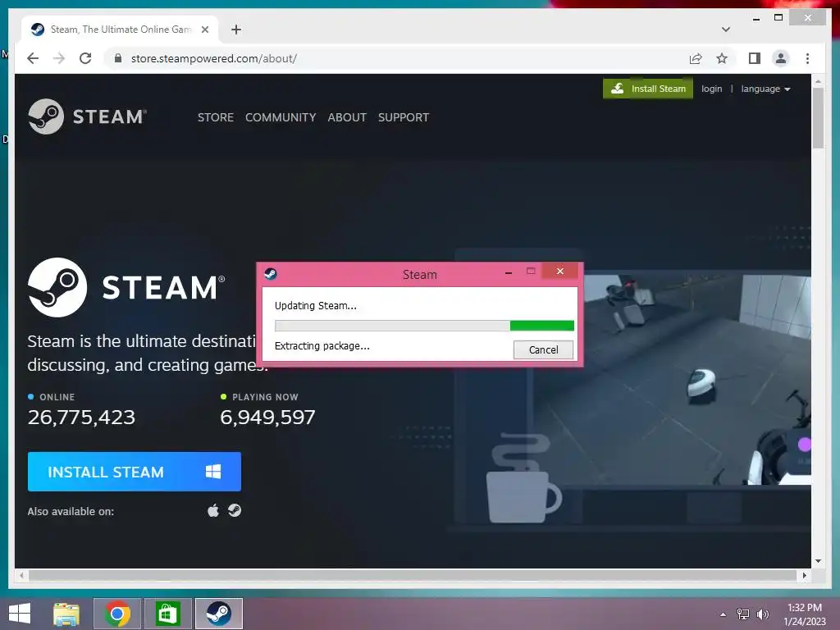Open the COMMUNITY menu item
840x630 pixels.
coord(281,117)
